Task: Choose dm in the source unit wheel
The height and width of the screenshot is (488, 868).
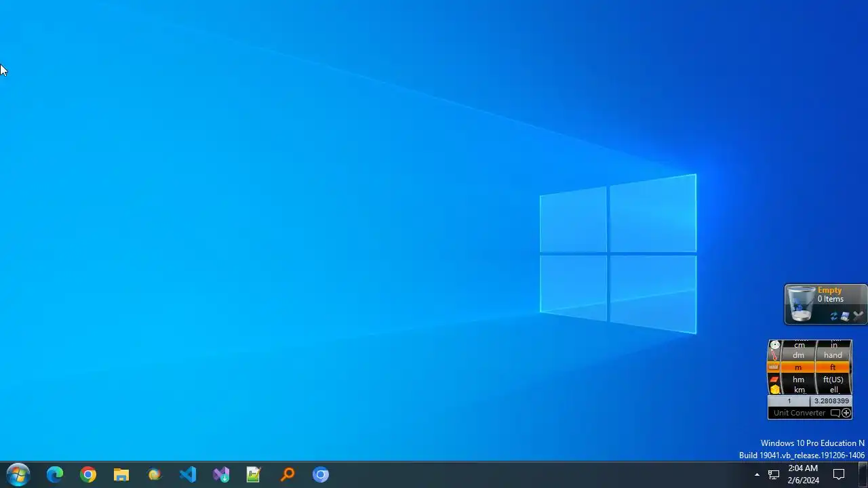Action: [x=799, y=355]
